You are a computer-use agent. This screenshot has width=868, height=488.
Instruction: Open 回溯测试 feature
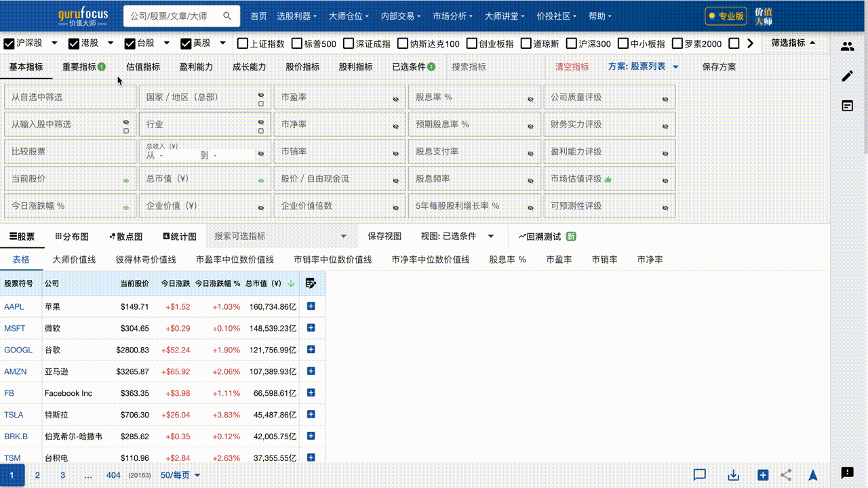point(547,237)
